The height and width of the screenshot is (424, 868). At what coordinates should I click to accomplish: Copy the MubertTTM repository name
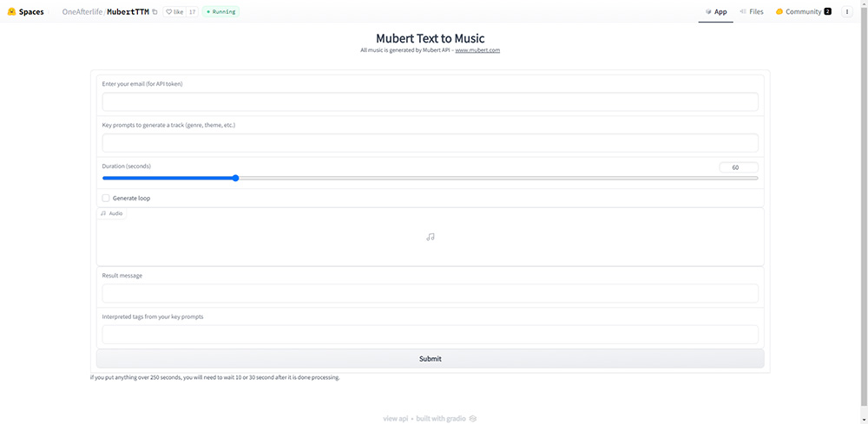point(155,12)
